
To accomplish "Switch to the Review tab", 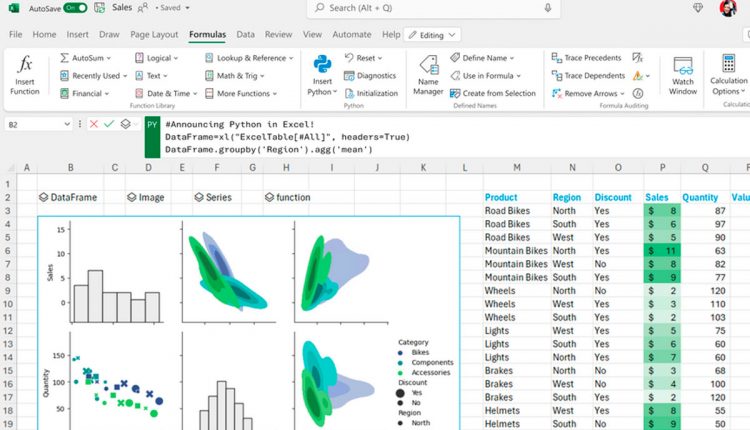I will [x=278, y=34].
